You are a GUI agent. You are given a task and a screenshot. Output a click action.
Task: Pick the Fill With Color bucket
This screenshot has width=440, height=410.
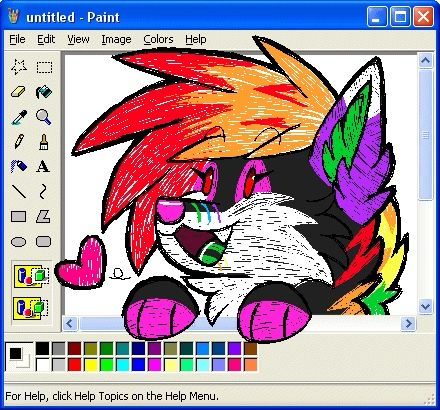click(44, 92)
